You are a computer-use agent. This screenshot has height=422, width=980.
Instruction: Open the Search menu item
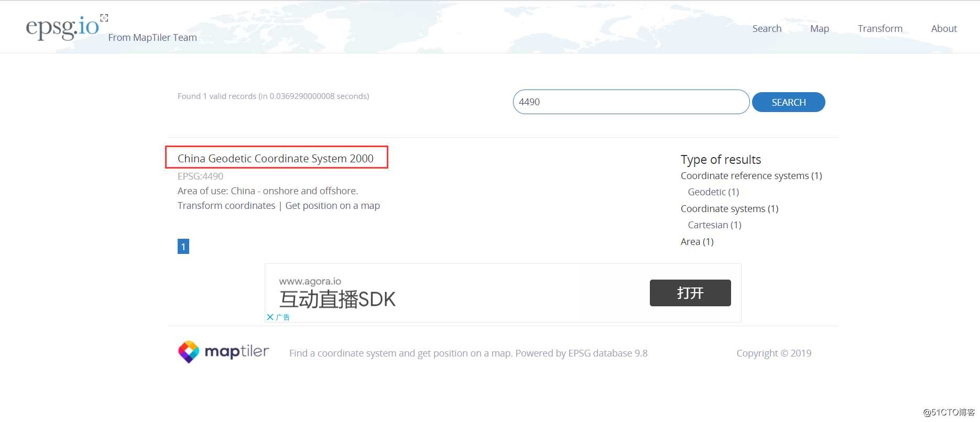[767, 29]
